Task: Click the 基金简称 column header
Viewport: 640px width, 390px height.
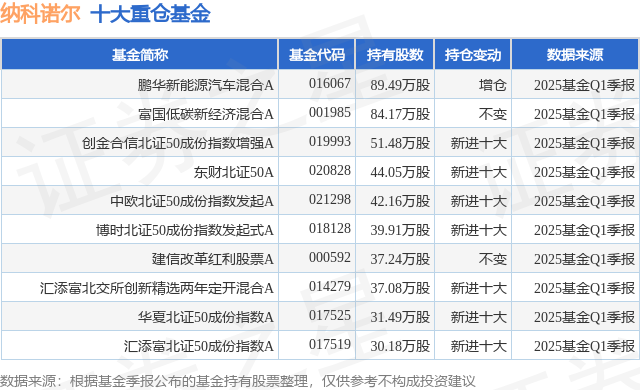Action: 140,55
